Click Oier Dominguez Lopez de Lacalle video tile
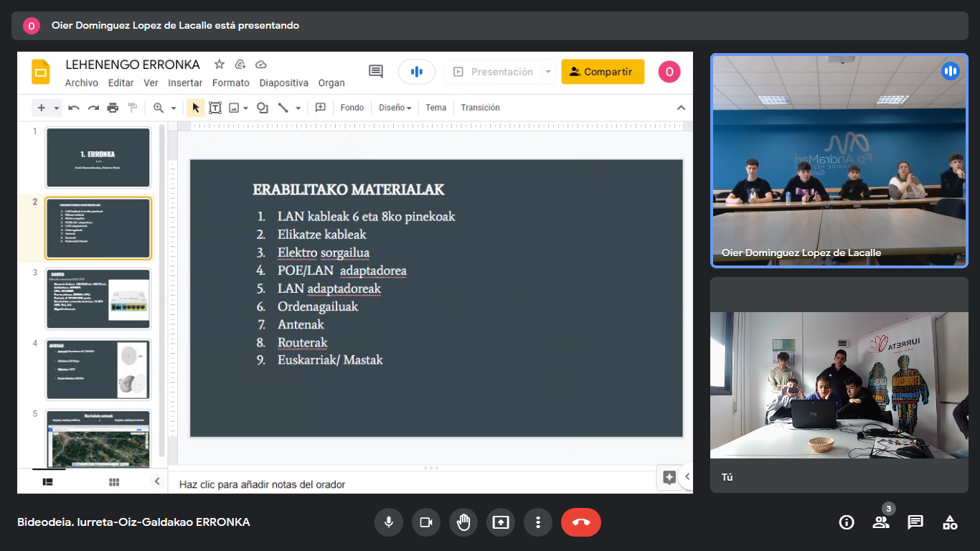 (x=839, y=161)
